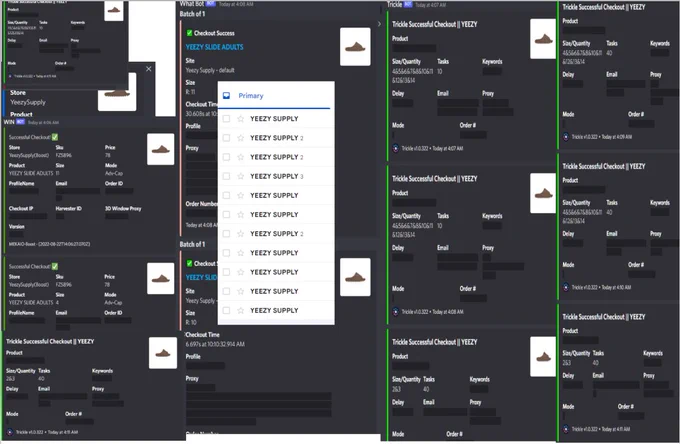This screenshot has height=444, width=680.
Task: Click the Trickle Successful Checkout title, 4:09 AM card
Action: point(604,7)
